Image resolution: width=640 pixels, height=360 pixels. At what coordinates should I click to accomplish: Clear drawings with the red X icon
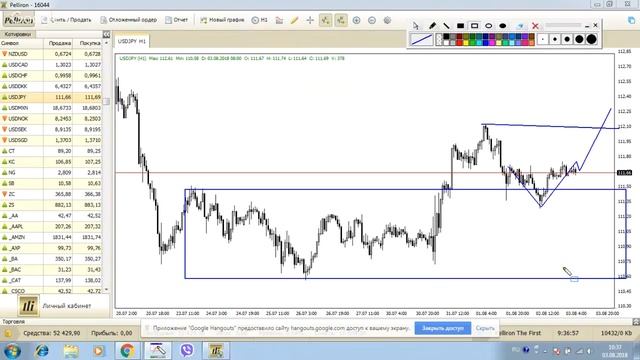[x=535, y=26]
